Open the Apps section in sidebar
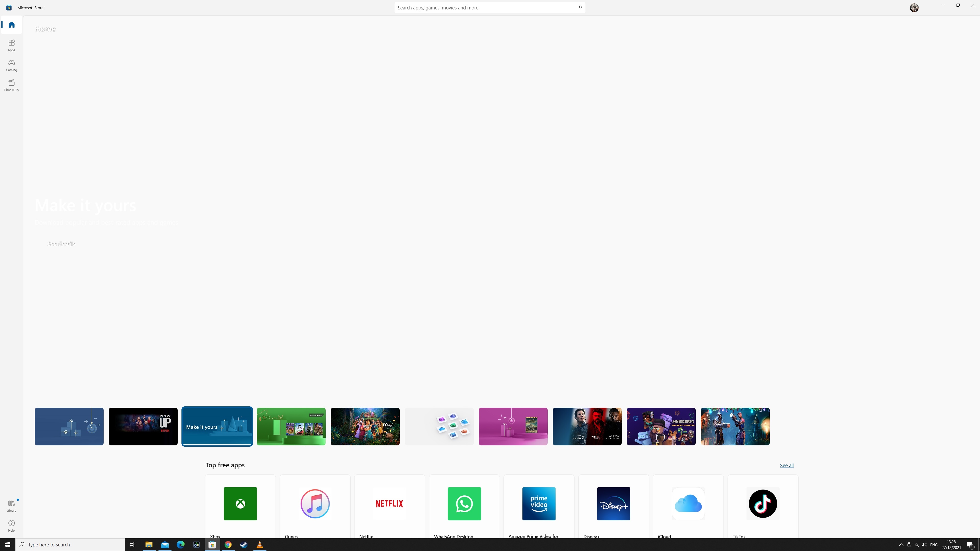Image resolution: width=980 pixels, height=551 pixels. point(11,45)
